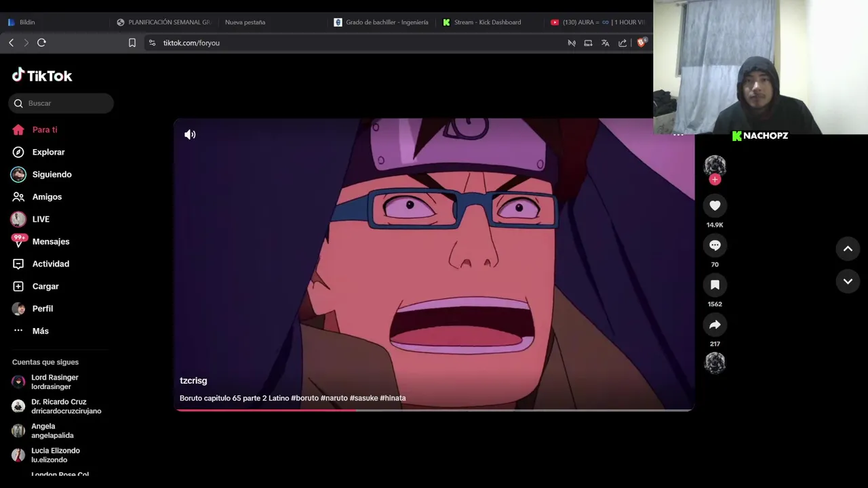
Task: Go back with browser back arrow
Action: pyautogui.click(x=11, y=43)
